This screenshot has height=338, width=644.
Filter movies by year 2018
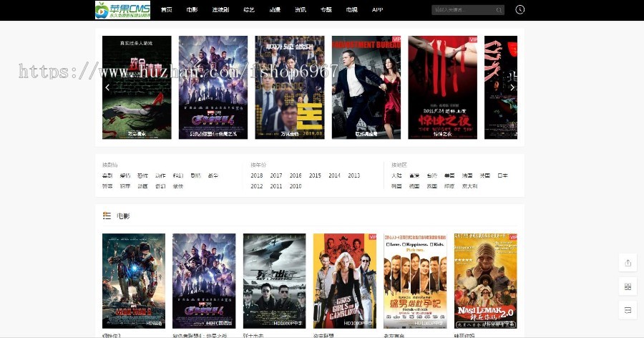click(x=257, y=175)
